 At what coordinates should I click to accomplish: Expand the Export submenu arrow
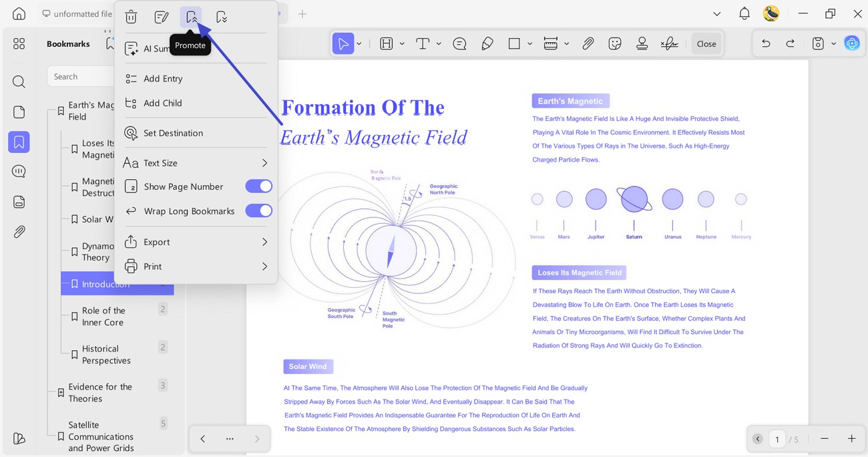click(x=264, y=242)
